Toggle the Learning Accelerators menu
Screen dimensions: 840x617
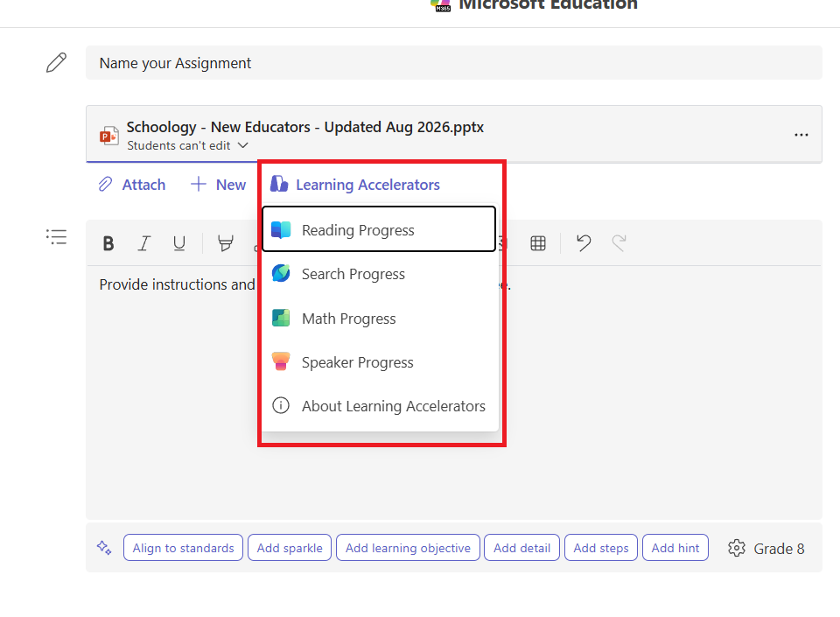pyautogui.click(x=354, y=185)
